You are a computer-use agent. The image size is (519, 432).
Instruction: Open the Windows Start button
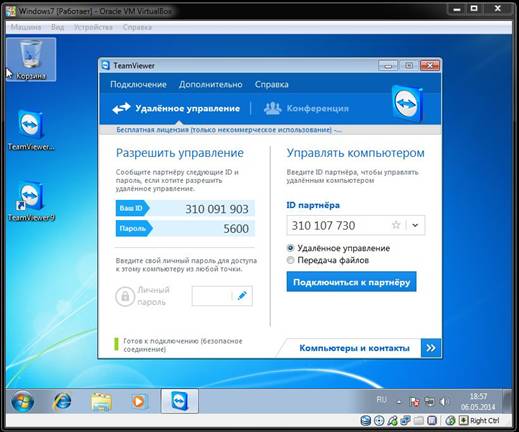tap(22, 401)
